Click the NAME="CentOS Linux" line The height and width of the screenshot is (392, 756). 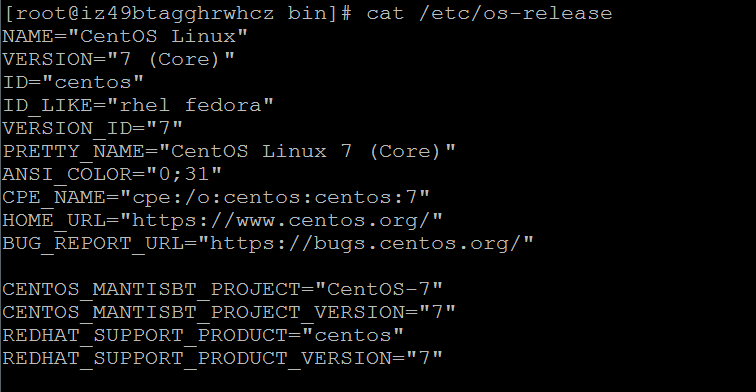[125, 37]
